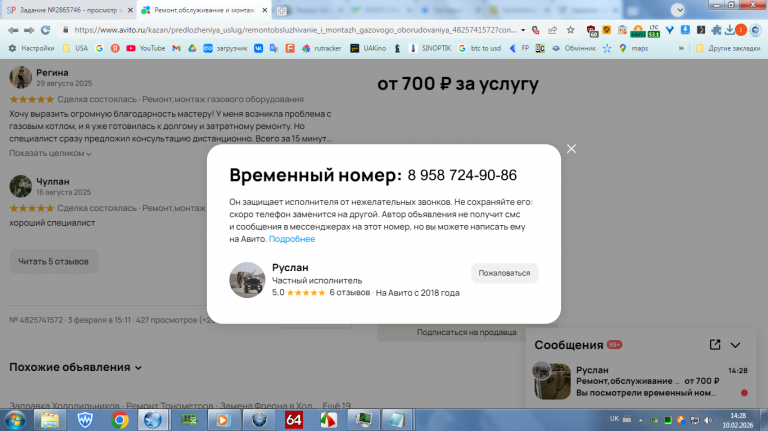Show more bookmarks with chevron
The width and height of the screenshot is (768, 431).
pos(681,48)
